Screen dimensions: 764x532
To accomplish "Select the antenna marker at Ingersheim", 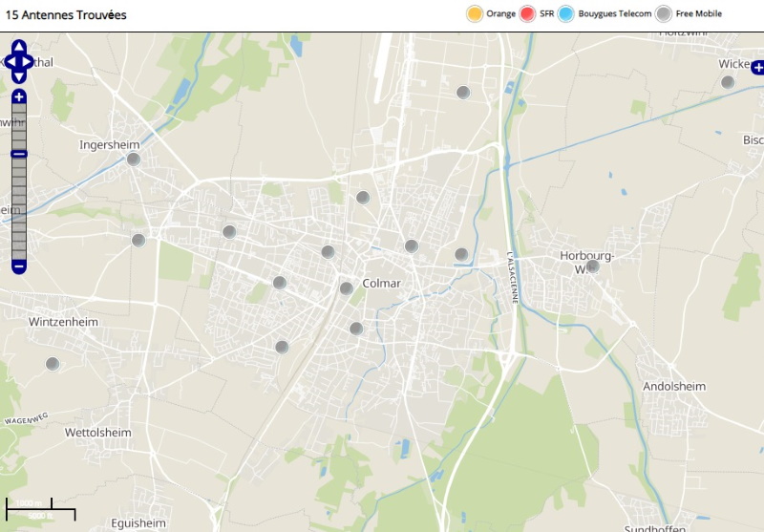I will coord(134,160).
